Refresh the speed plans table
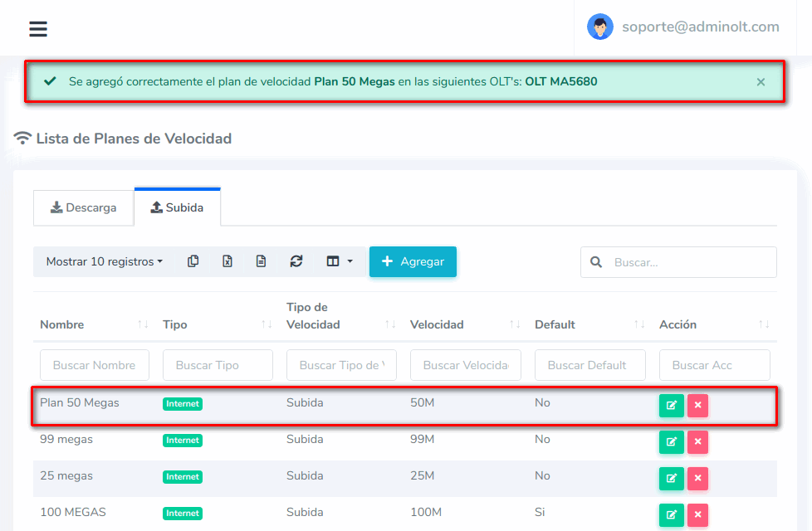The image size is (812, 531). (x=296, y=261)
